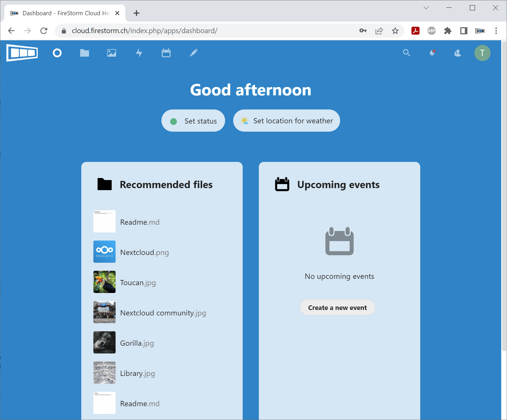507x420 pixels.
Task: Click Set location for weather
Action: tap(287, 121)
